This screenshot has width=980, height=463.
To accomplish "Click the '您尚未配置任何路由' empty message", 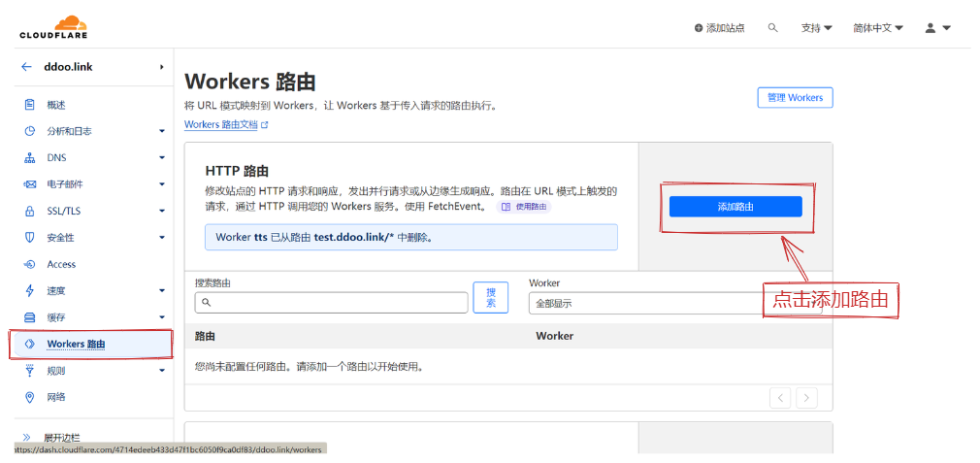I will (x=310, y=367).
